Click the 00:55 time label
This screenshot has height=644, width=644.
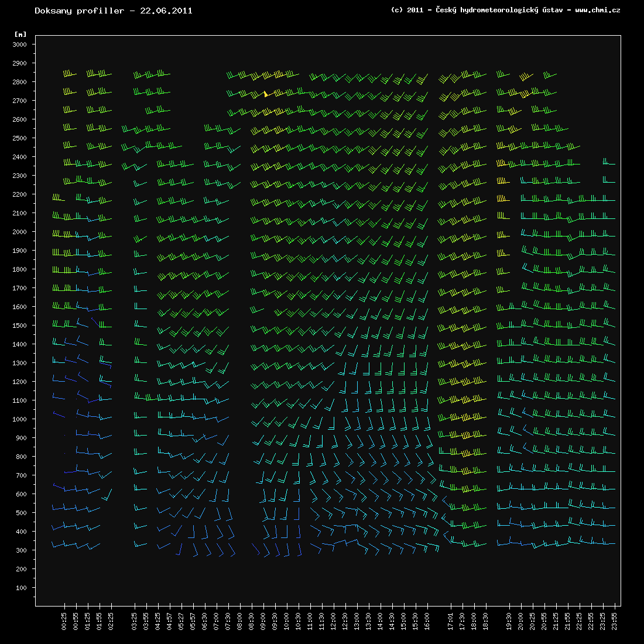(x=76, y=621)
